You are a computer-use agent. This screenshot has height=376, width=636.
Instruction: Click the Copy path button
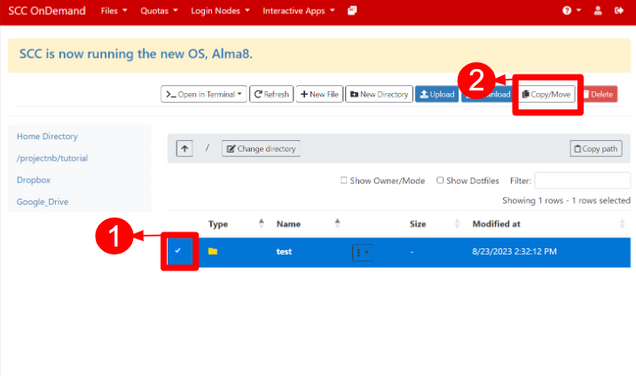pyautogui.click(x=596, y=149)
